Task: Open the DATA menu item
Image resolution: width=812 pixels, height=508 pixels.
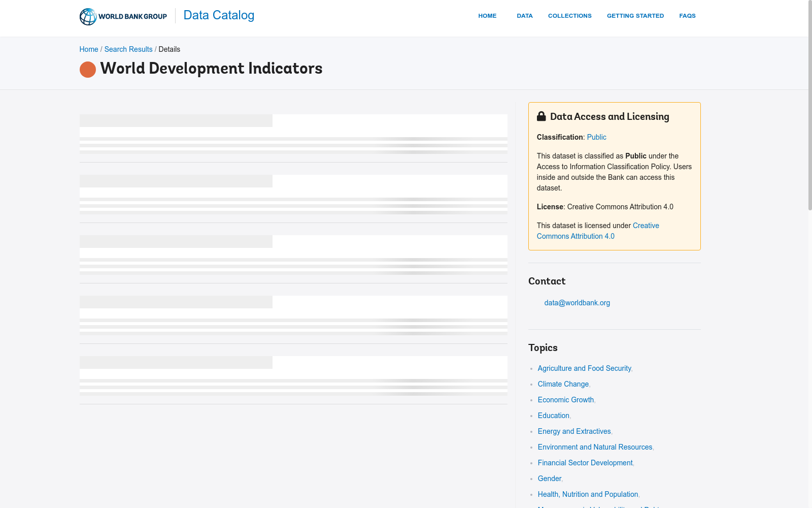Action: tap(525, 16)
